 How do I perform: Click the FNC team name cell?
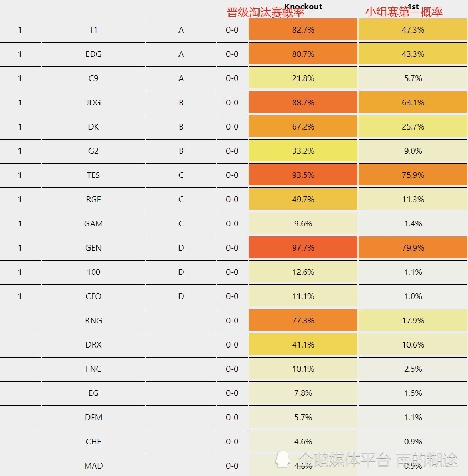click(93, 369)
